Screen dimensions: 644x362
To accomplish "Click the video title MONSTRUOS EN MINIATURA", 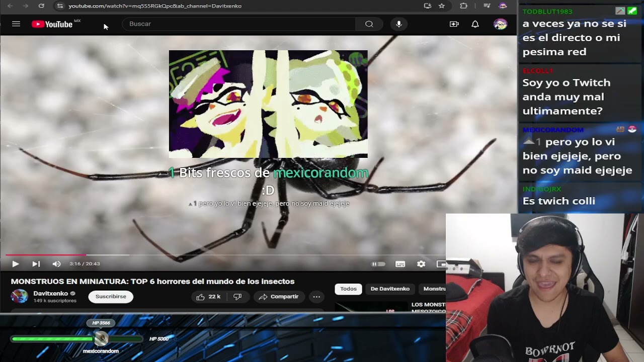I will pos(152,282).
